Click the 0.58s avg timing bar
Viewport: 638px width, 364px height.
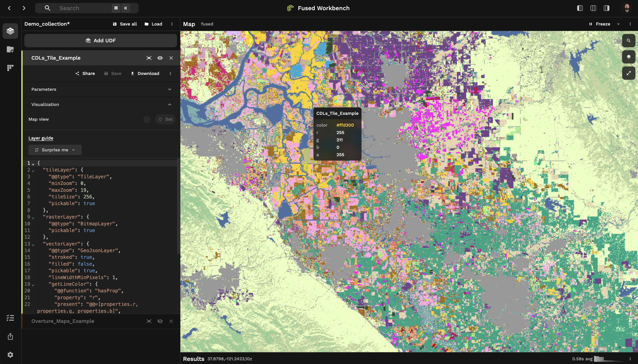pos(598,359)
